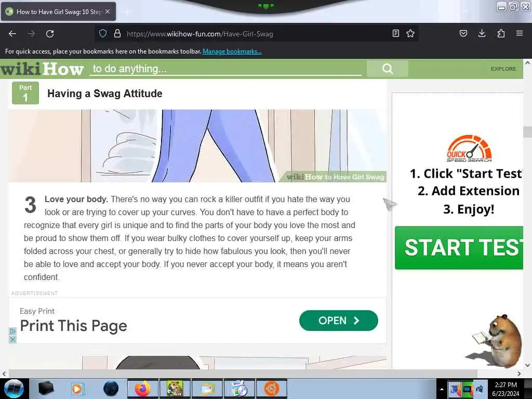Click horizontal scrollbar left arrow
This screenshot has width=532, height=399.
pos(4,374)
